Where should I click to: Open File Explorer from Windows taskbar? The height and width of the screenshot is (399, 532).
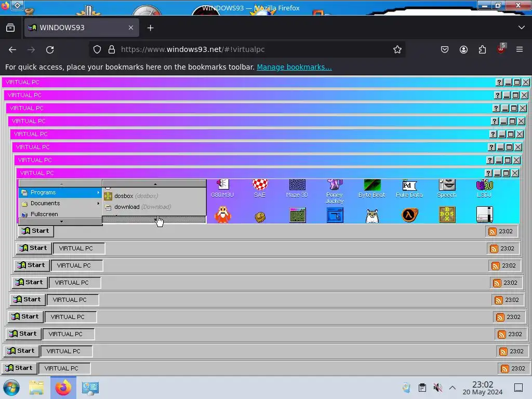point(36,388)
